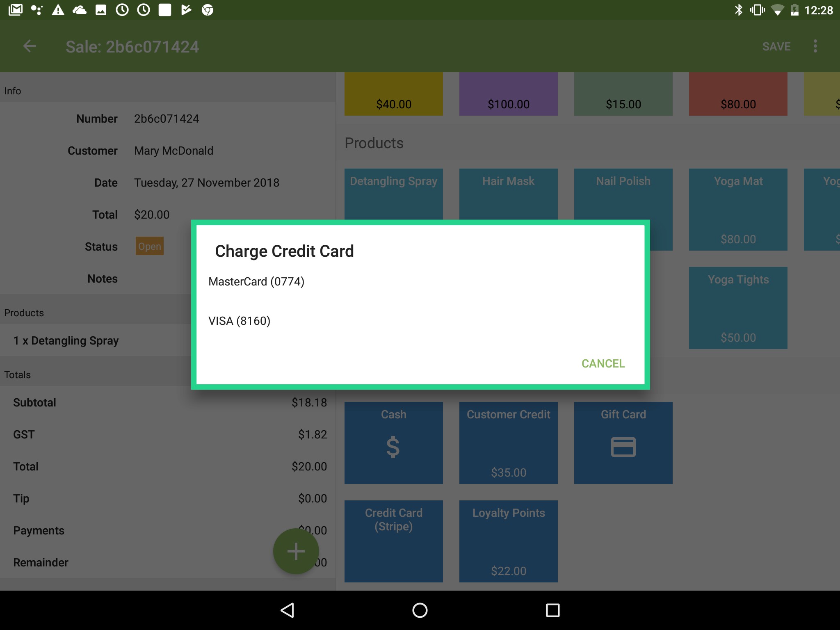This screenshot has height=630, width=840.
Task: Tap the Chrome icon in status bar
Action: coord(208,10)
